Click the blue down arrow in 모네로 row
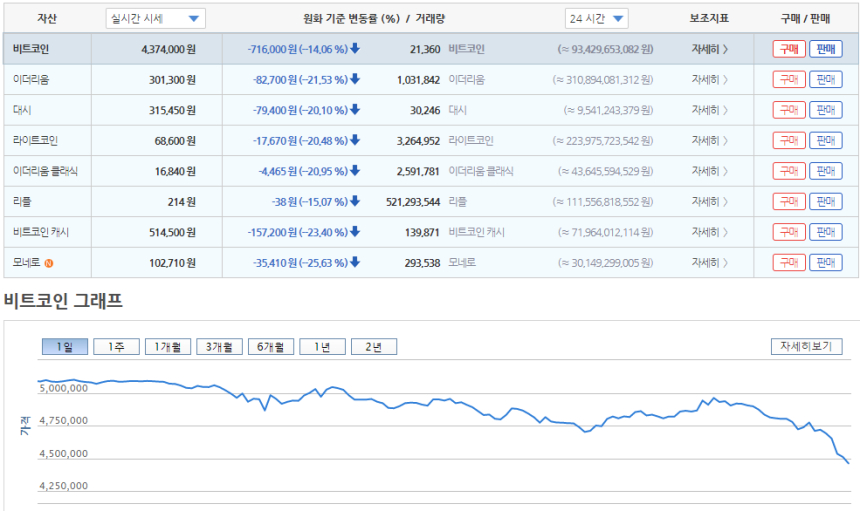The image size is (860, 511). (x=355, y=263)
